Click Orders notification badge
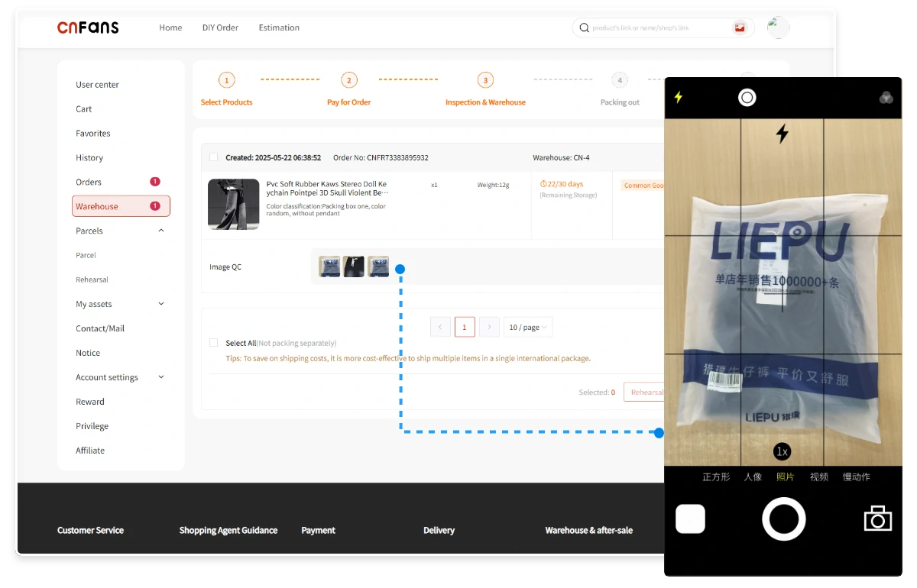Screen dimensions: 917x588 154,182
